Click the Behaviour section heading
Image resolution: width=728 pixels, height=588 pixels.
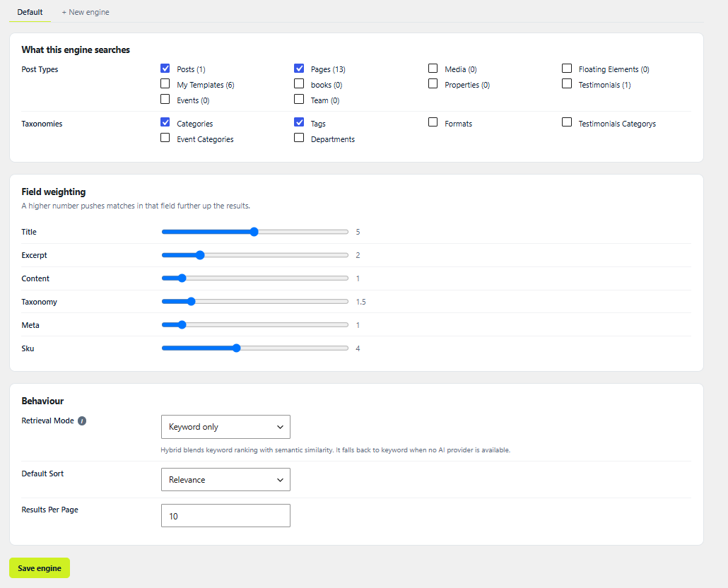[x=42, y=401]
